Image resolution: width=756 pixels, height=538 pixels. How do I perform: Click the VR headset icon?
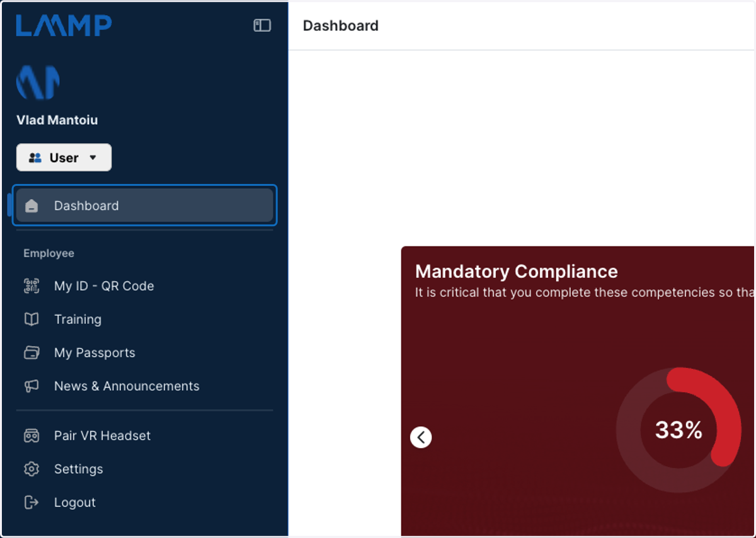[31, 435]
